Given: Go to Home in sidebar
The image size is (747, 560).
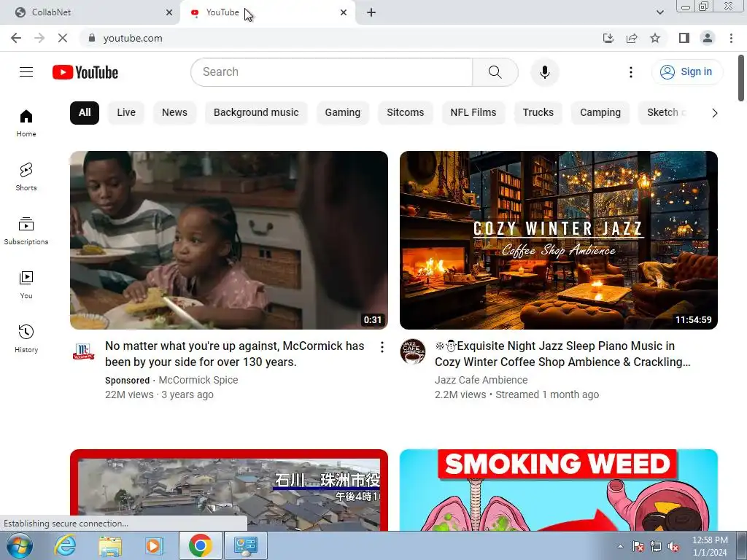Looking at the screenshot, I should (26, 123).
